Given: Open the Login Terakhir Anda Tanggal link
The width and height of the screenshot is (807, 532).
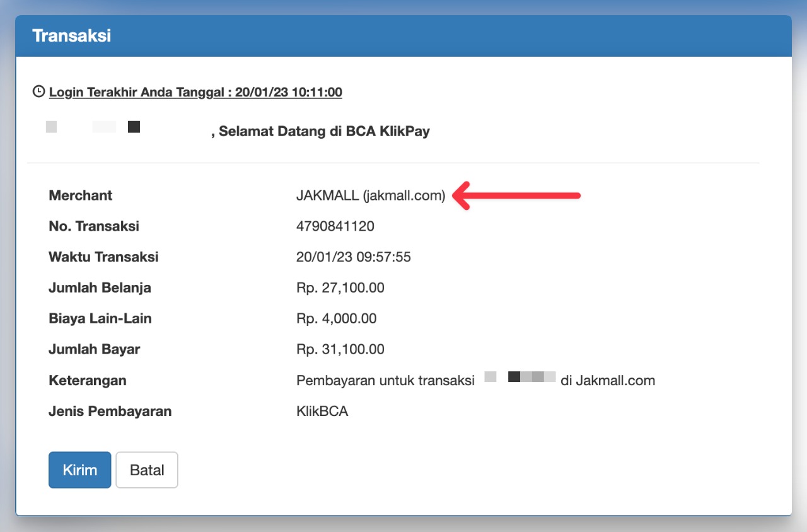Looking at the screenshot, I should (x=195, y=92).
